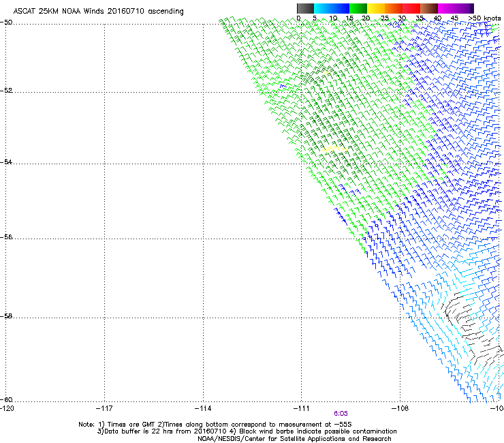This screenshot has width=504, height=443.
Task: Click the latitude label -50
Action: tap(6, 22)
